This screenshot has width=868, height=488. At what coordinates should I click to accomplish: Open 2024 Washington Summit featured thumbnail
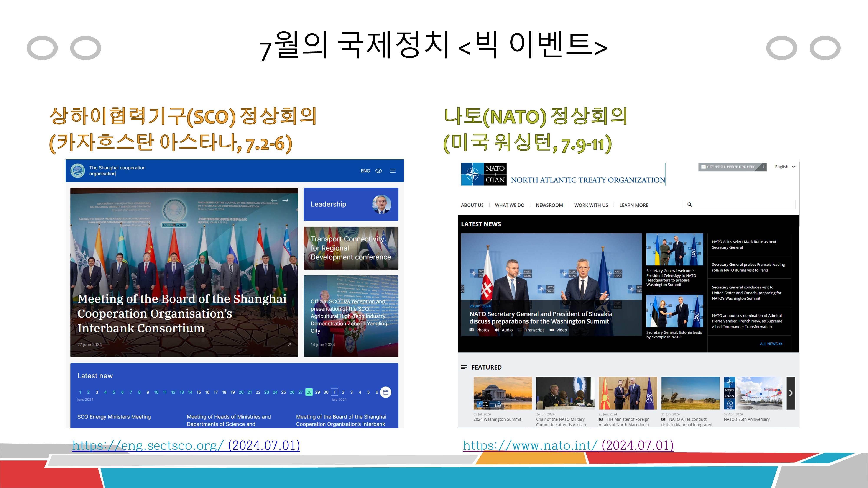click(502, 393)
